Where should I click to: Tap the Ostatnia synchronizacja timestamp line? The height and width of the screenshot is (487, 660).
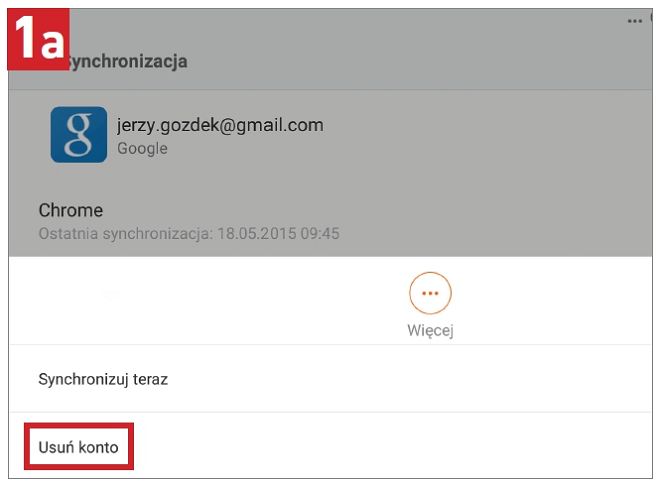tap(189, 234)
